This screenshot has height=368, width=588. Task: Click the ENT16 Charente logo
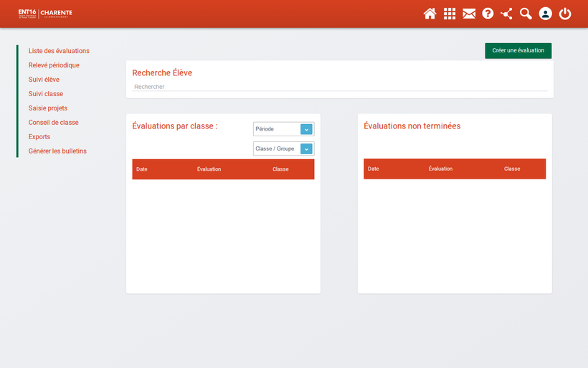point(45,14)
